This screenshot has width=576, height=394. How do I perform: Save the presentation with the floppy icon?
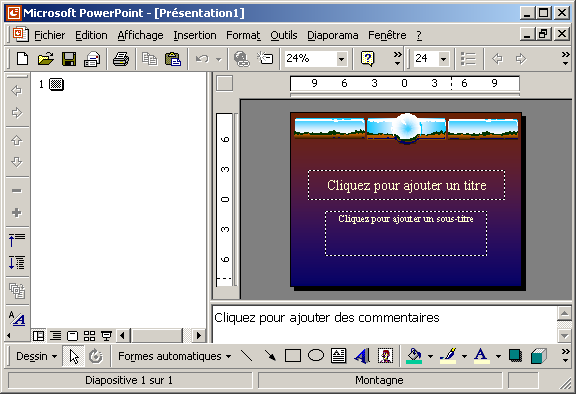tap(69, 59)
